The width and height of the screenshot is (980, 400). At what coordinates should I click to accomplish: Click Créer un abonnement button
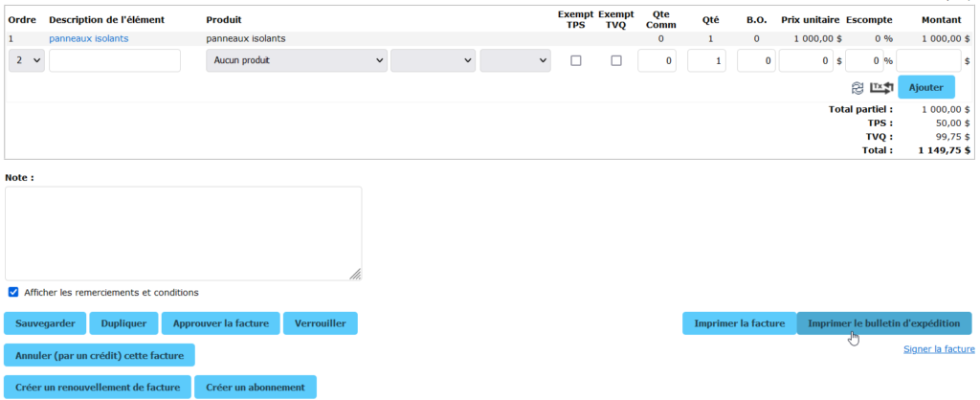tap(255, 388)
